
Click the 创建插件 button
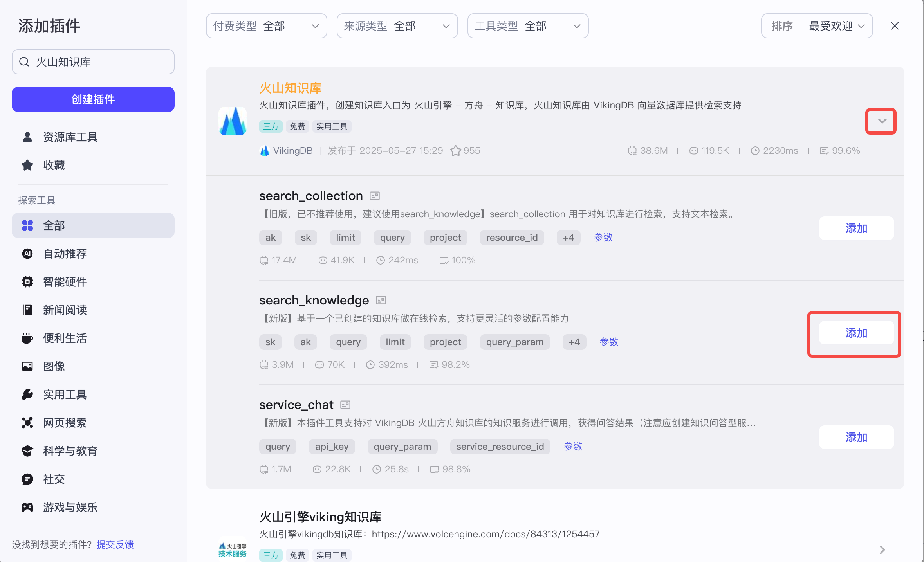tap(93, 99)
